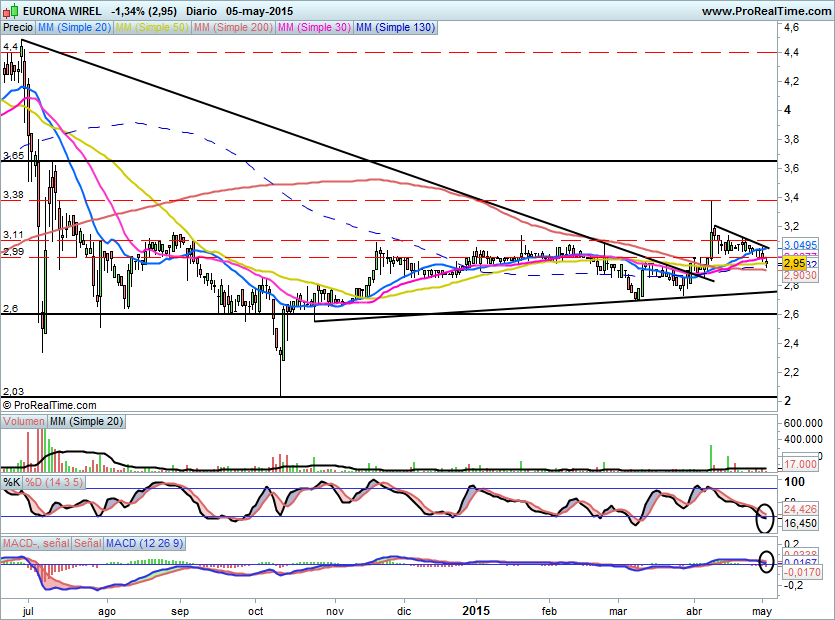Select the blue MM (Simple 20) price label
835x620 pixels.
(x=75, y=27)
